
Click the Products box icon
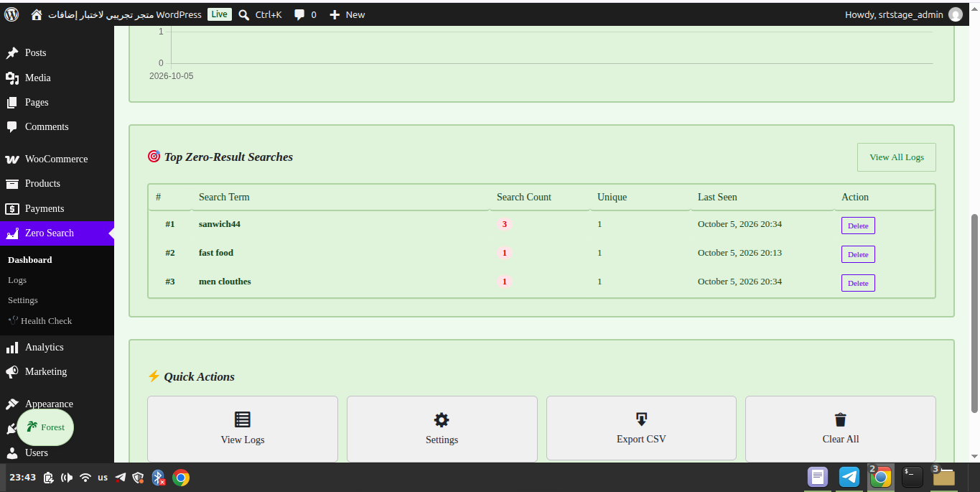point(12,184)
